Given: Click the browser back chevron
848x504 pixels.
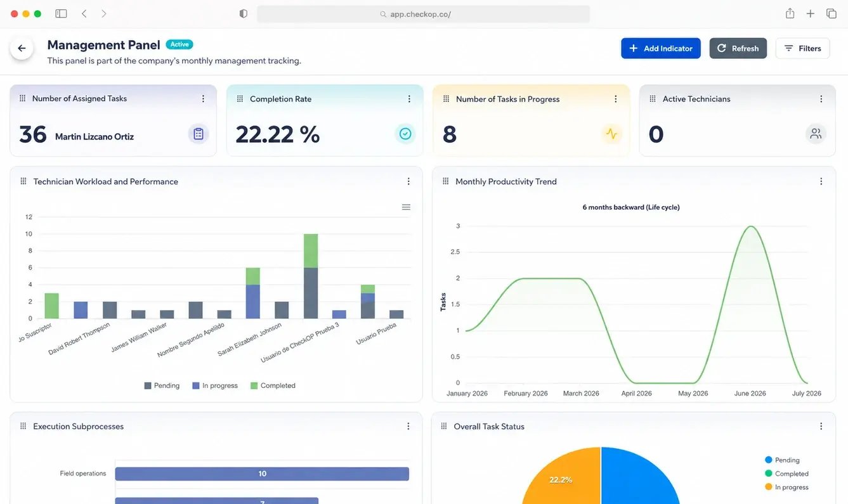Looking at the screenshot, I should (x=84, y=13).
